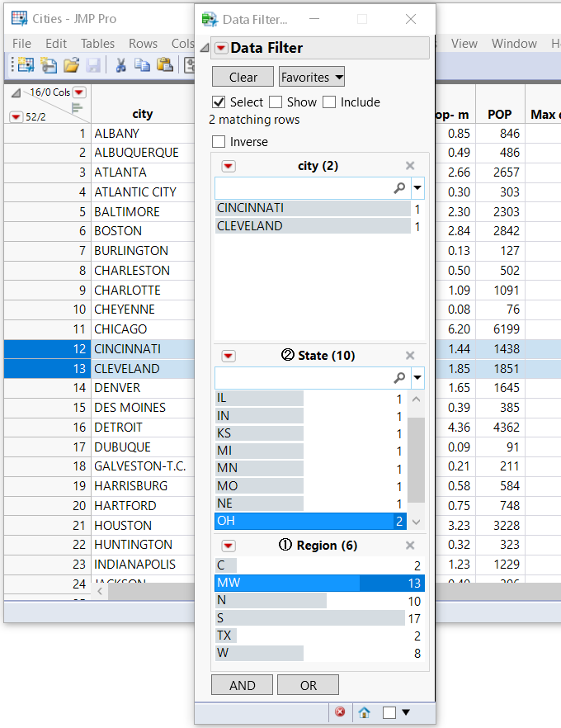Click the State filter list scrollbar thumb
561x728 pixels.
[x=417, y=460]
